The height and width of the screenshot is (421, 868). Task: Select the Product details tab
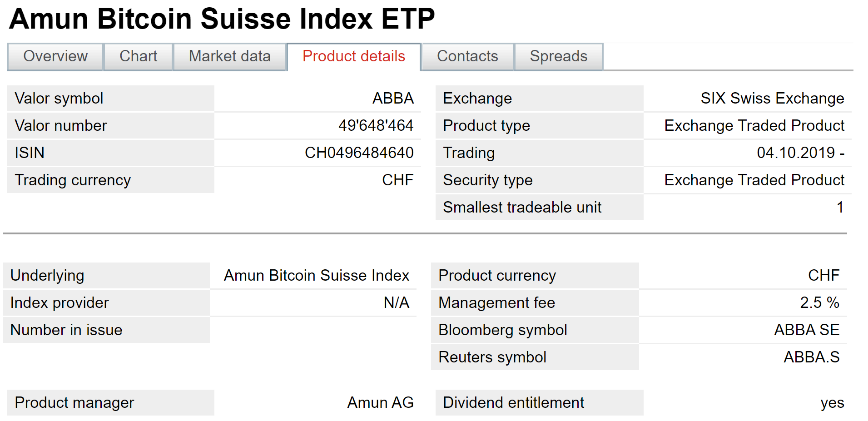[x=353, y=56]
